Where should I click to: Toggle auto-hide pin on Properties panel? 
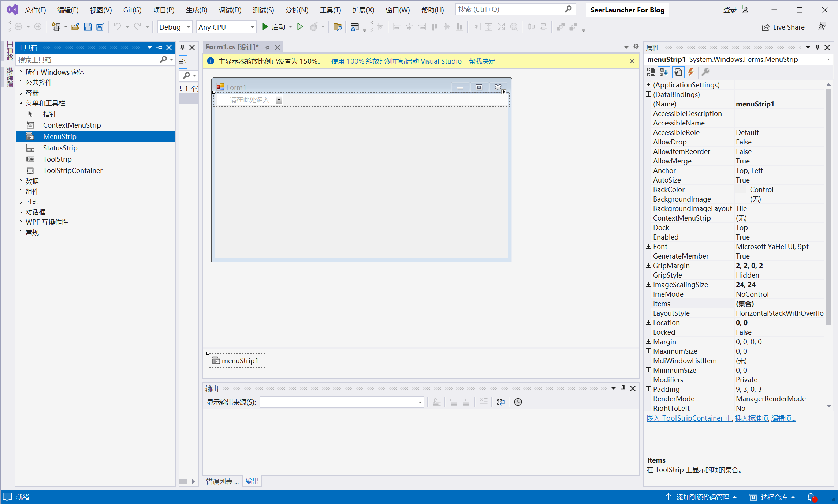[x=817, y=48]
